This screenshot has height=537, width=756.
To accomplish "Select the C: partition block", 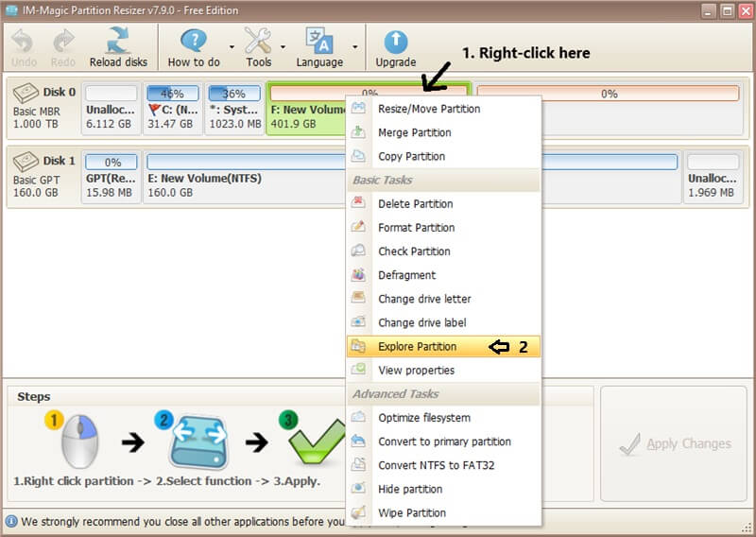I will tap(173, 109).
